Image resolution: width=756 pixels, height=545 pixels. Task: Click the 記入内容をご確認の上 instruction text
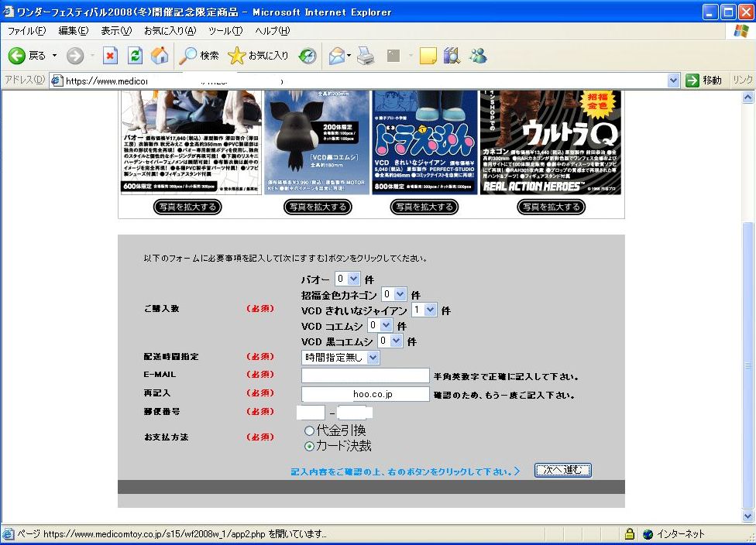(405, 471)
